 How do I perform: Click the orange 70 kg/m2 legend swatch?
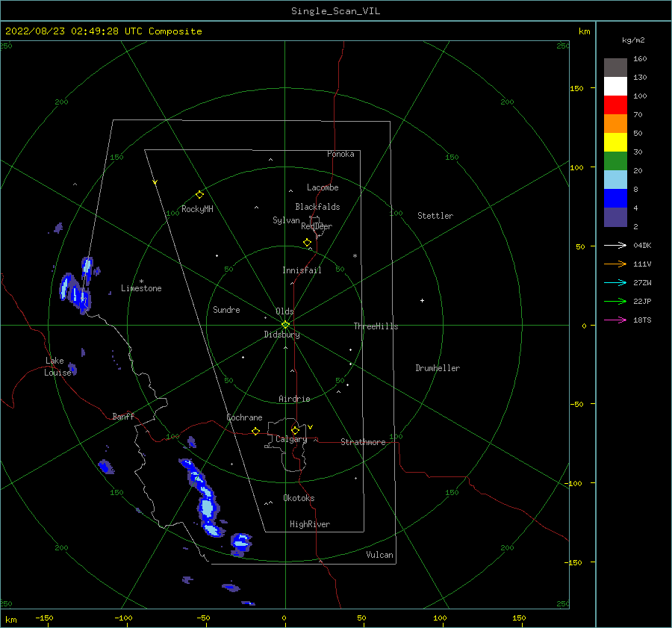pos(615,123)
